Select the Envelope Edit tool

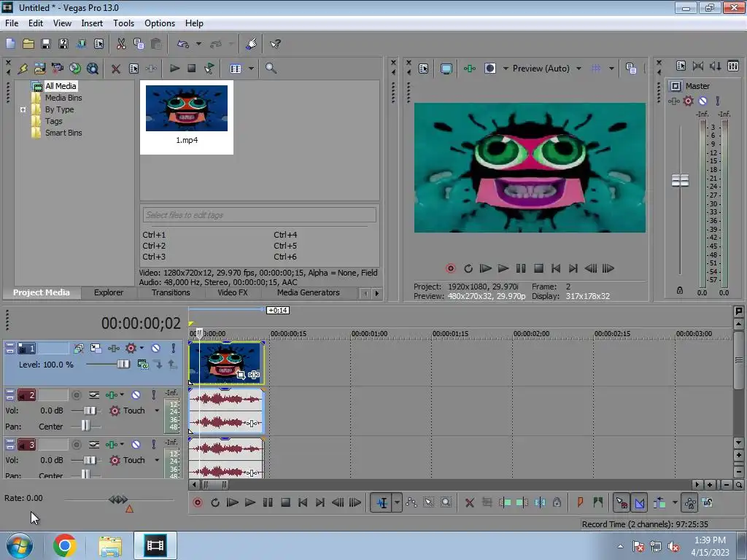pos(411,502)
